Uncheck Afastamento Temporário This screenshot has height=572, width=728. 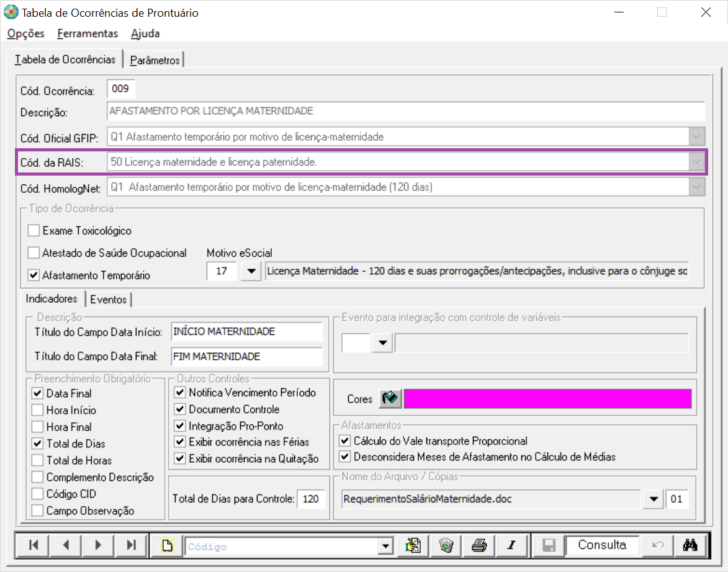coord(34,275)
